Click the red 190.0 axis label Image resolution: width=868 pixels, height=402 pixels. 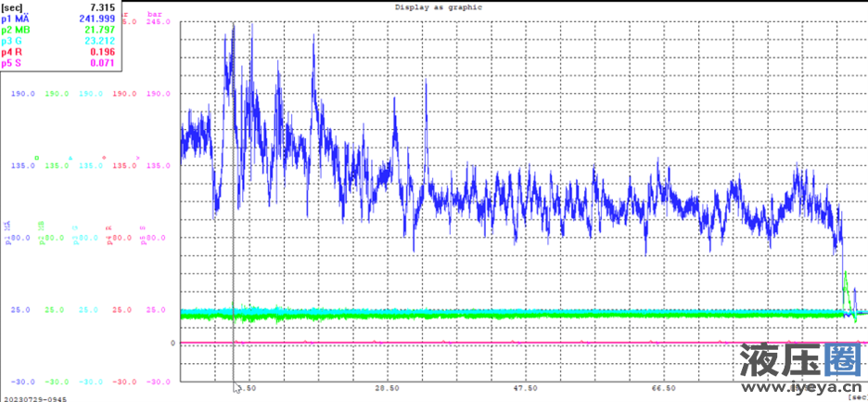(124, 94)
